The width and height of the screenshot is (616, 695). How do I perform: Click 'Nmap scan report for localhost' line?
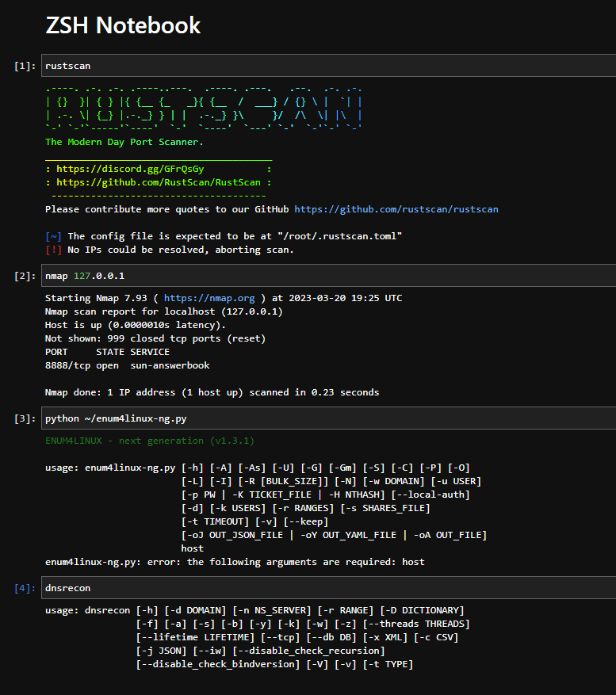tap(163, 311)
